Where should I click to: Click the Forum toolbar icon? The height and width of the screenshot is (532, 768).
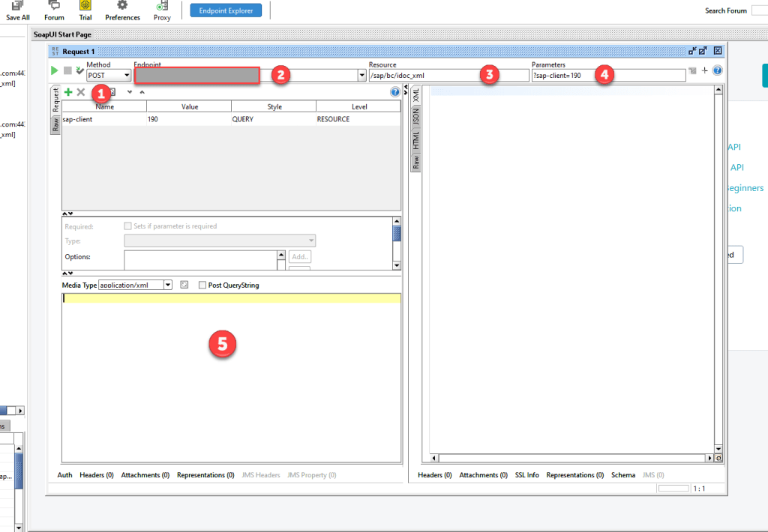coord(53,10)
